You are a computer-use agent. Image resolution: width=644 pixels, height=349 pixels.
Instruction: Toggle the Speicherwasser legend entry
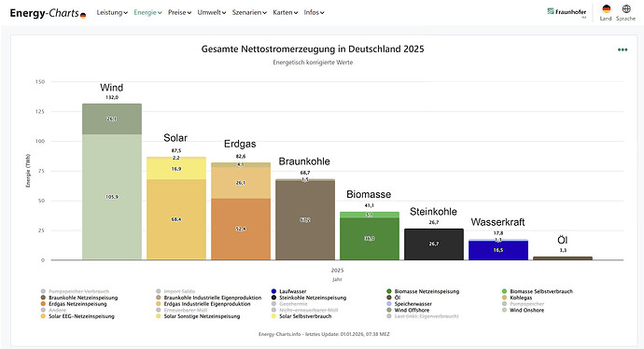pyautogui.click(x=409, y=304)
